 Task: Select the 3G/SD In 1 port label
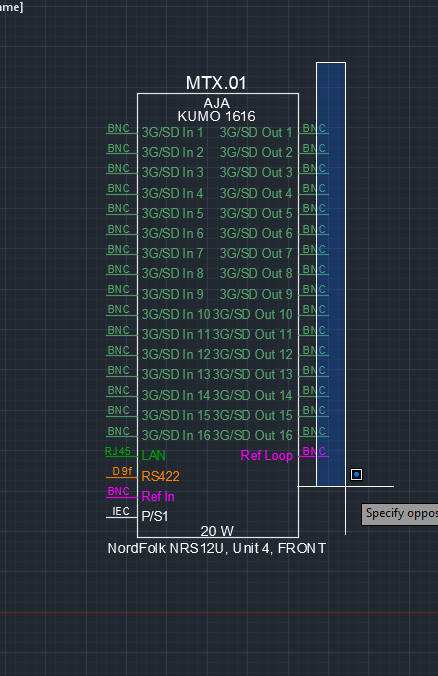(x=172, y=132)
